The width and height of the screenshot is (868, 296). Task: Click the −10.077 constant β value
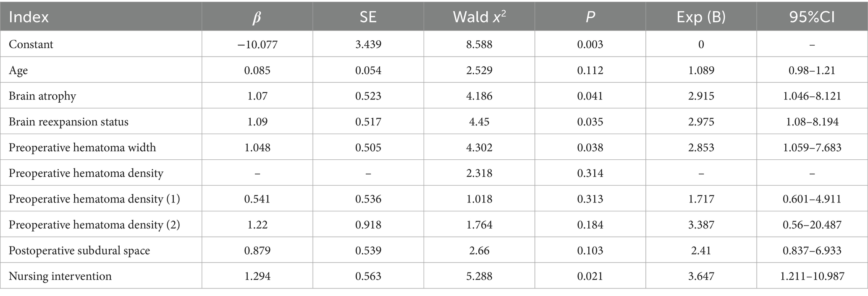coord(257,44)
